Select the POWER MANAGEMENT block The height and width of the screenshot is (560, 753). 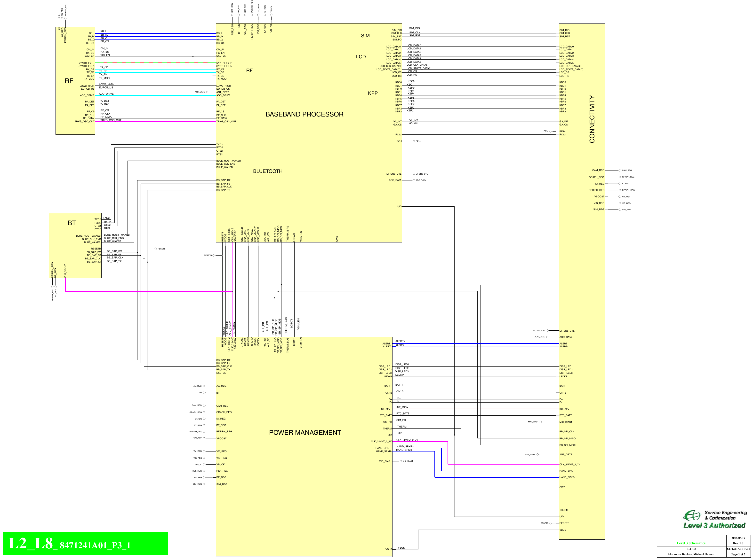click(x=305, y=432)
